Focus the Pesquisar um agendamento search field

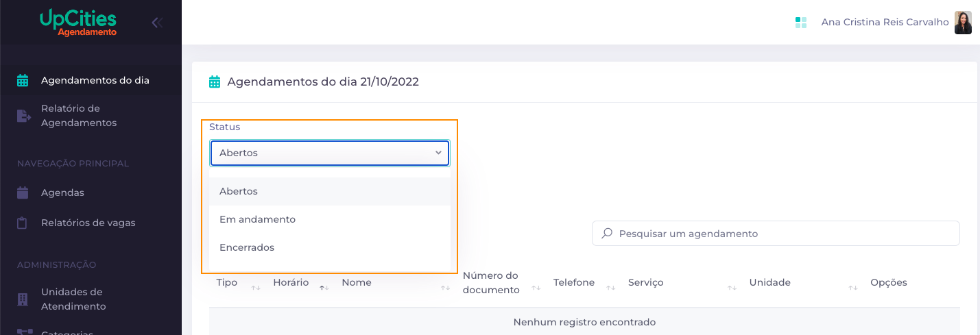(776, 233)
